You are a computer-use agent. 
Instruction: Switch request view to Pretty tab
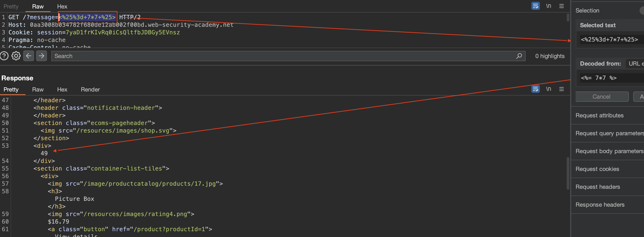[11, 6]
